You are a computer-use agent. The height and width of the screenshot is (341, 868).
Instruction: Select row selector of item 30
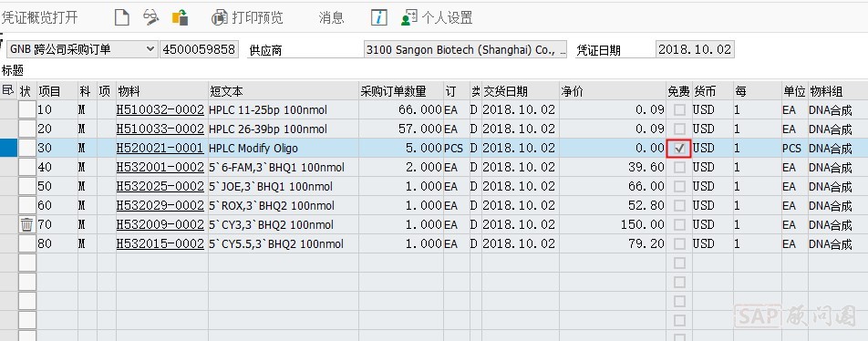(9, 149)
